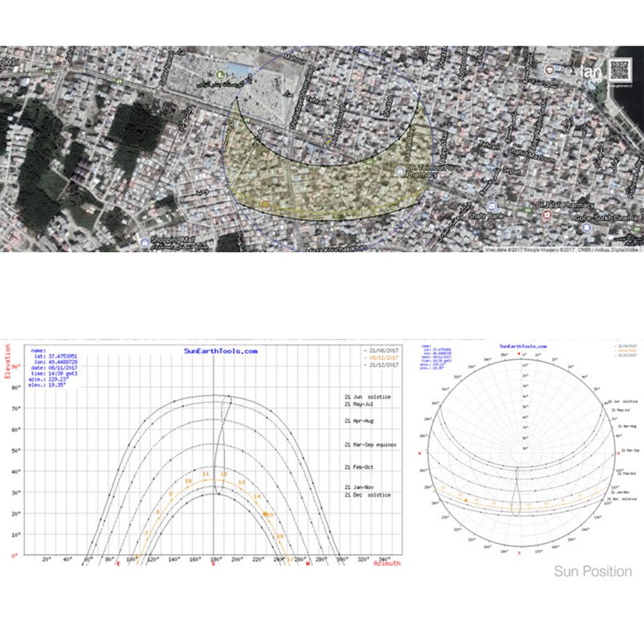Select the 21/12/2017 legend entry in the elevation chart
Screen dimensions: 644x644
click(x=382, y=364)
